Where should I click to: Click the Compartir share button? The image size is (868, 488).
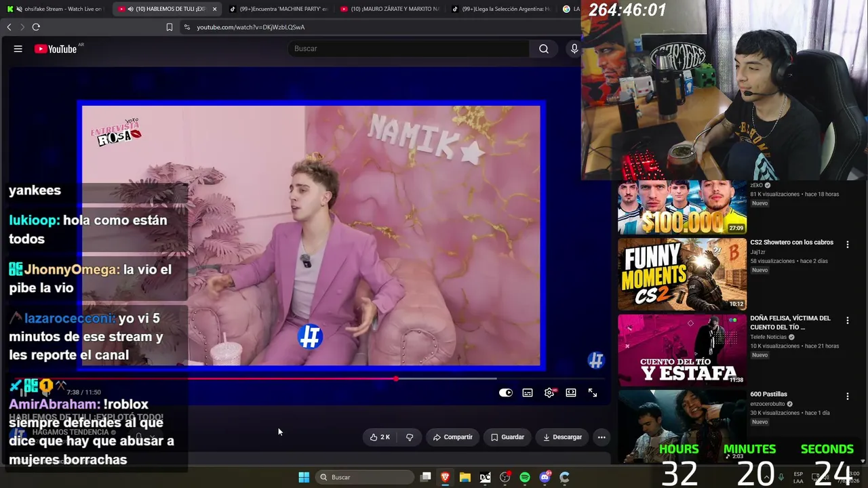(452, 437)
